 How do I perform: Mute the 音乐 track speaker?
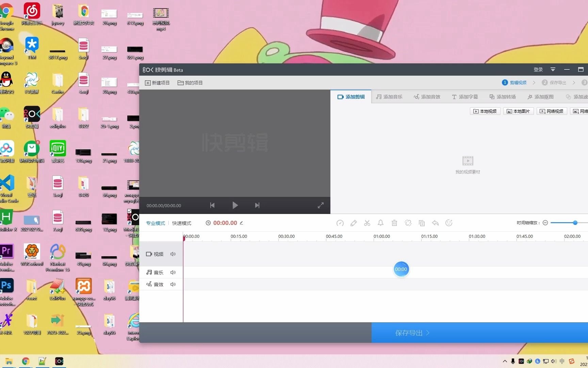point(173,272)
